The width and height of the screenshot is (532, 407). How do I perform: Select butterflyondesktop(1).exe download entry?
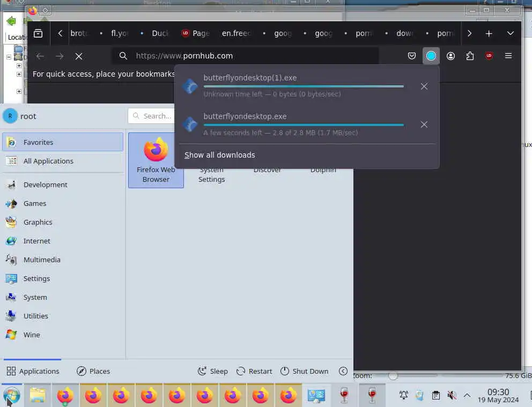pyautogui.click(x=295, y=86)
